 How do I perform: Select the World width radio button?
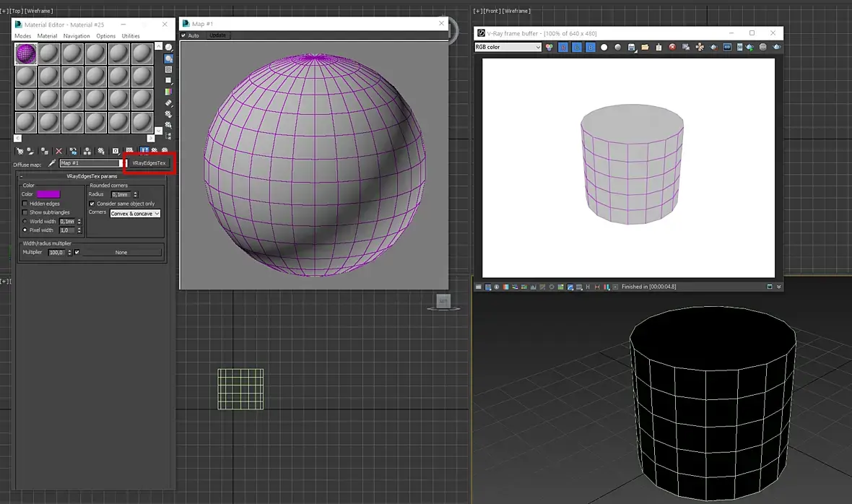click(x=25, y=222)
